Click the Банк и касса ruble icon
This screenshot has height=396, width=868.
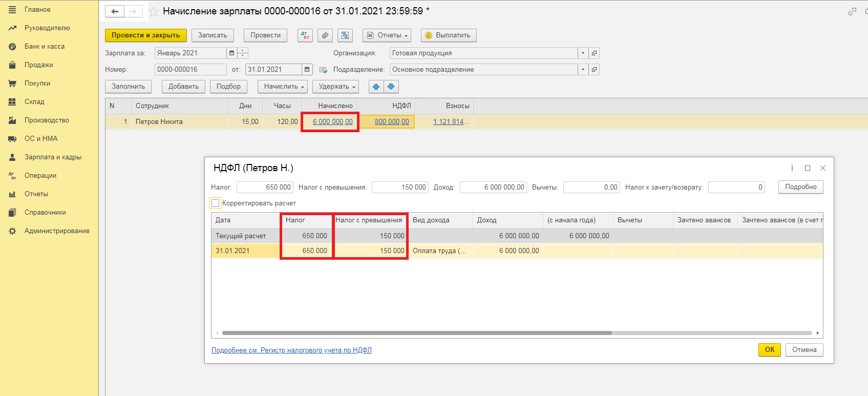(12, 47)
